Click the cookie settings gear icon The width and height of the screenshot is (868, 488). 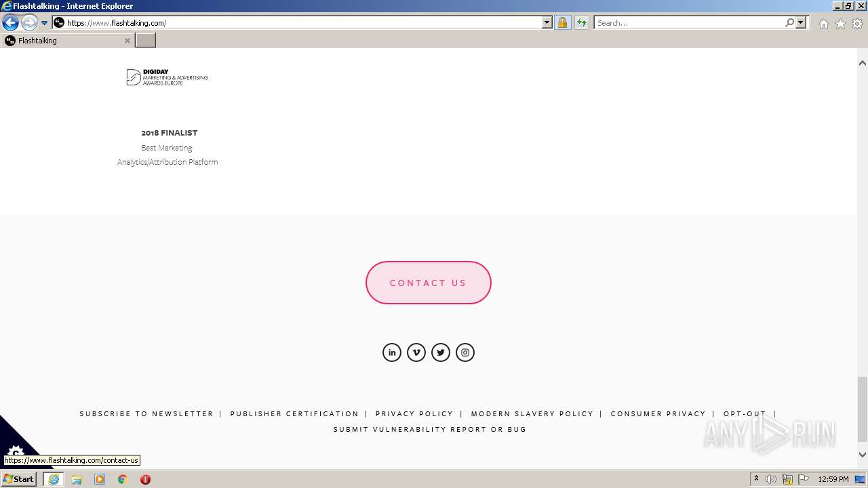point(15,451)
